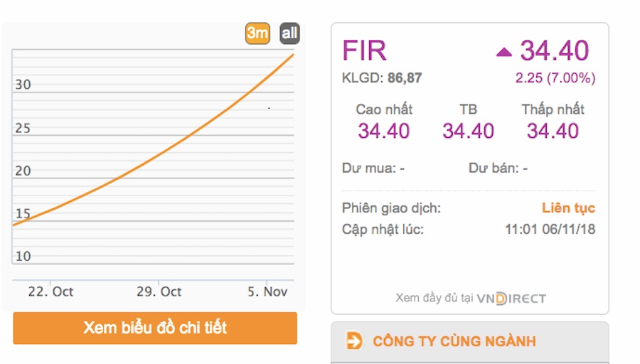Click the Cao nhất value 34.40
The height and width of the screenshot is (364, 640).
[384, 131]
